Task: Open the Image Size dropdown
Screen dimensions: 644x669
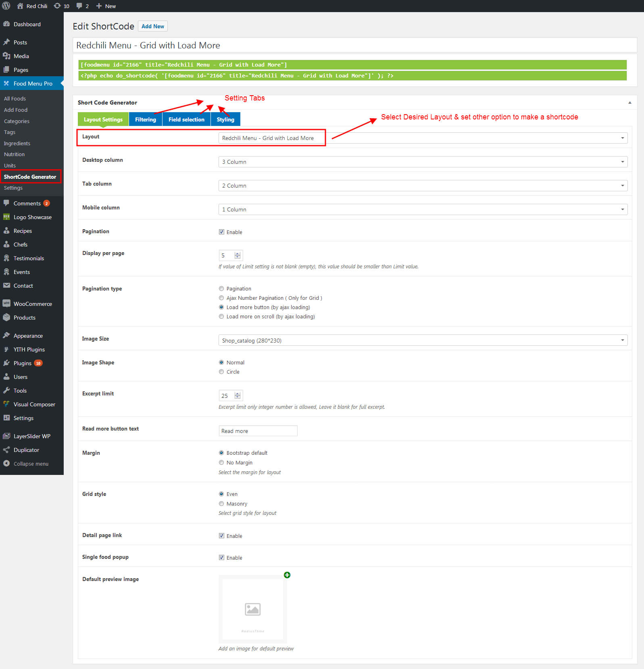Action: 423,341
